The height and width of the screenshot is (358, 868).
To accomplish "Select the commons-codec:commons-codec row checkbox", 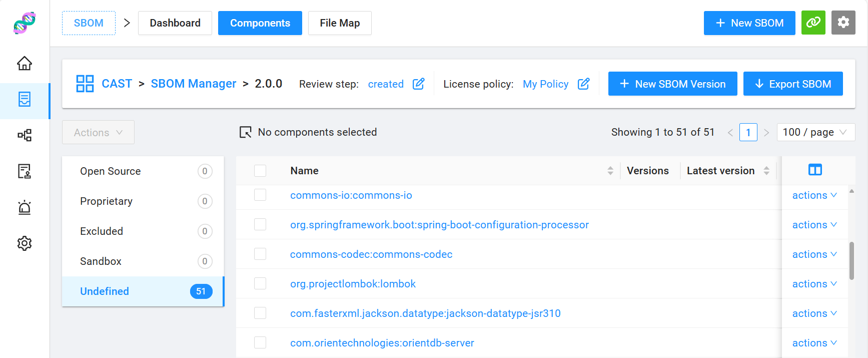I will (x=260, y=254).
